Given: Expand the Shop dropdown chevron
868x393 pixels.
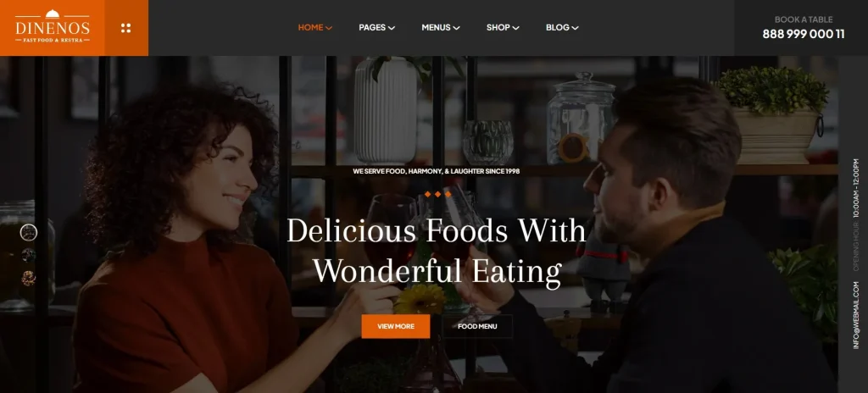Looking at the screenshot, I should (516, 28).
